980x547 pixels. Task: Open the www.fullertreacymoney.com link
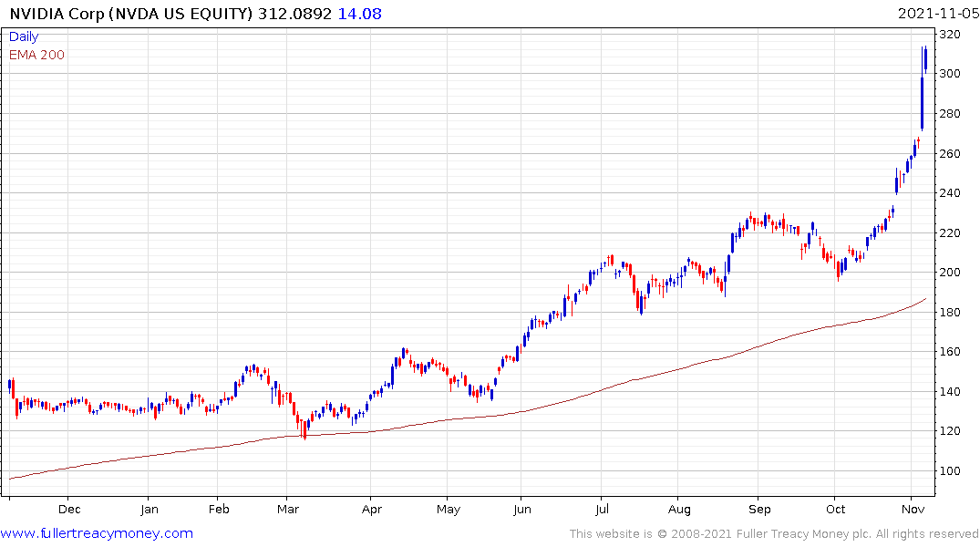97,533
